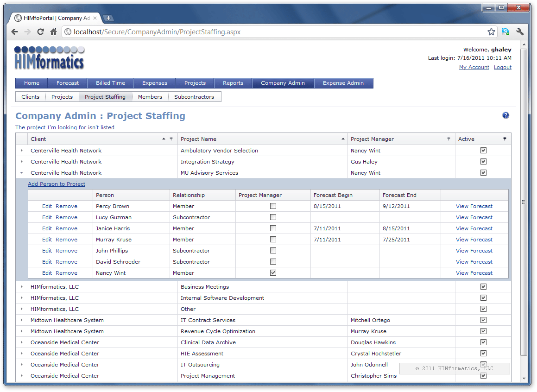The width and height of the screenshot is (537, 392).
Task: Click the Project Manager column filter icon
Action: click(x=449, y=139)
